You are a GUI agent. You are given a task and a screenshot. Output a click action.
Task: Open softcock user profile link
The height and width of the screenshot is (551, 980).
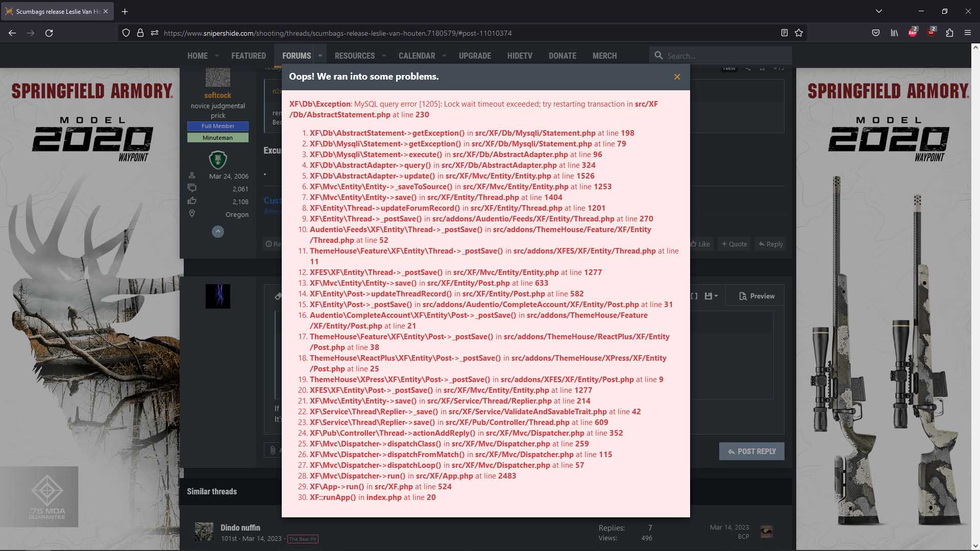(x=218, y=95)
